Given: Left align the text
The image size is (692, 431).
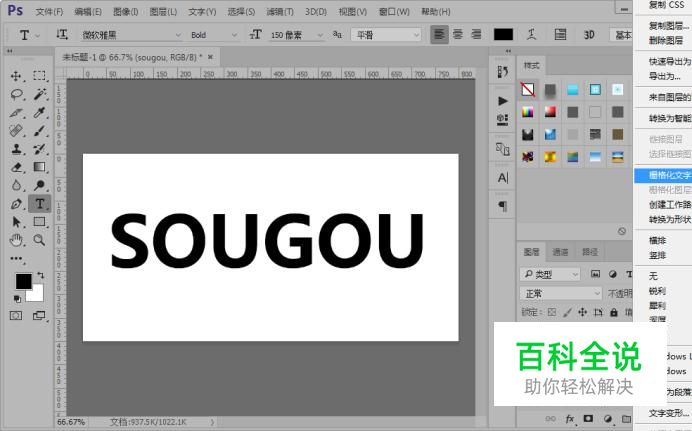Looking at the screenshot, I should [439, 34].
